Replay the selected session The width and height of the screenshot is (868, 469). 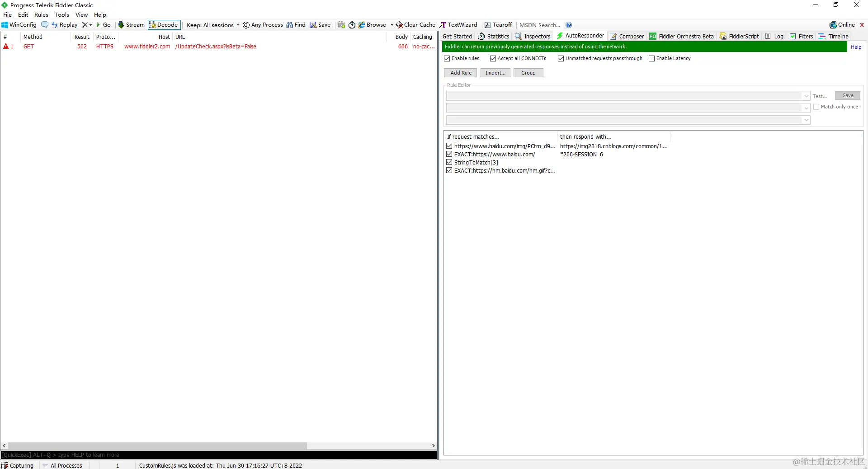(x=64, y=25)
